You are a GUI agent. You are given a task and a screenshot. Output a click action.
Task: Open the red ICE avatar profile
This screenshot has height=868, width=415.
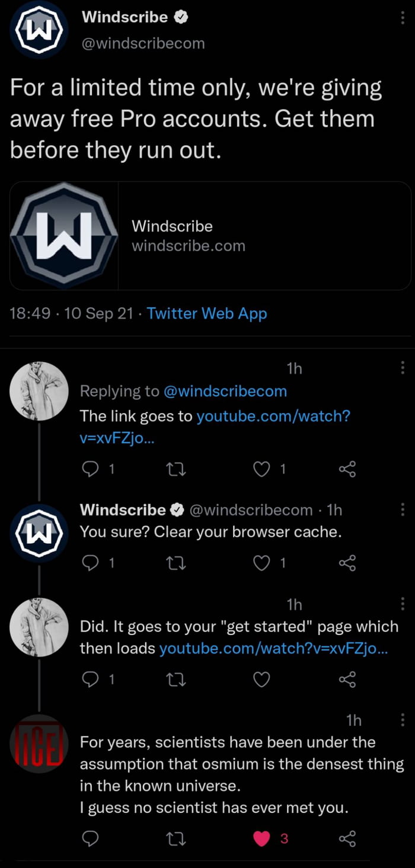pyautogui.click(x=40, y=743)
